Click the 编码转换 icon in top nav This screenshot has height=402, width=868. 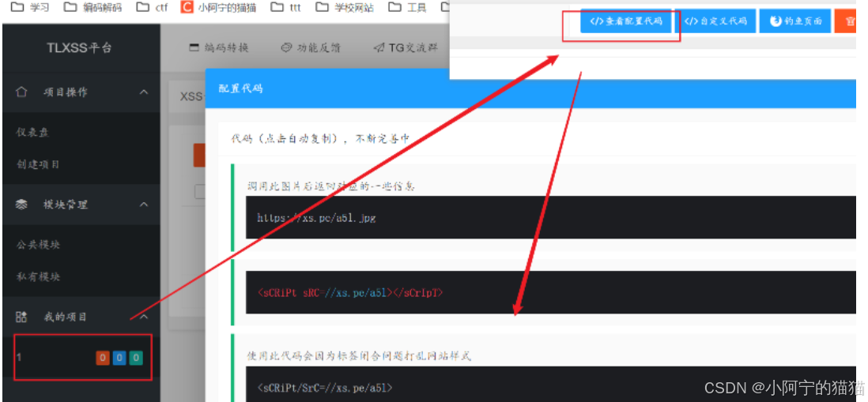coord(194,48)
